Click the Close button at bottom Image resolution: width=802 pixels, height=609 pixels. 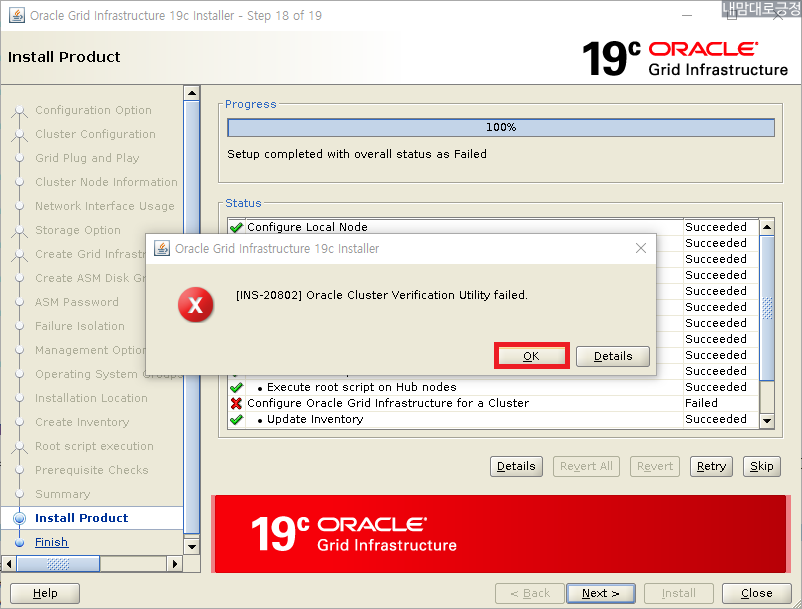coord(756,593)
